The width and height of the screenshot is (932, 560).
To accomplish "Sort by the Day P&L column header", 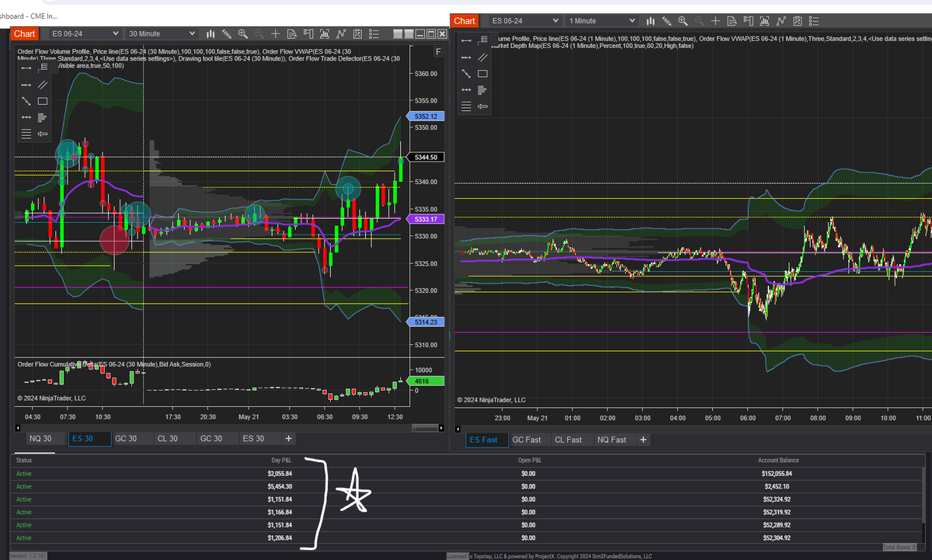I will coord(280,461).
